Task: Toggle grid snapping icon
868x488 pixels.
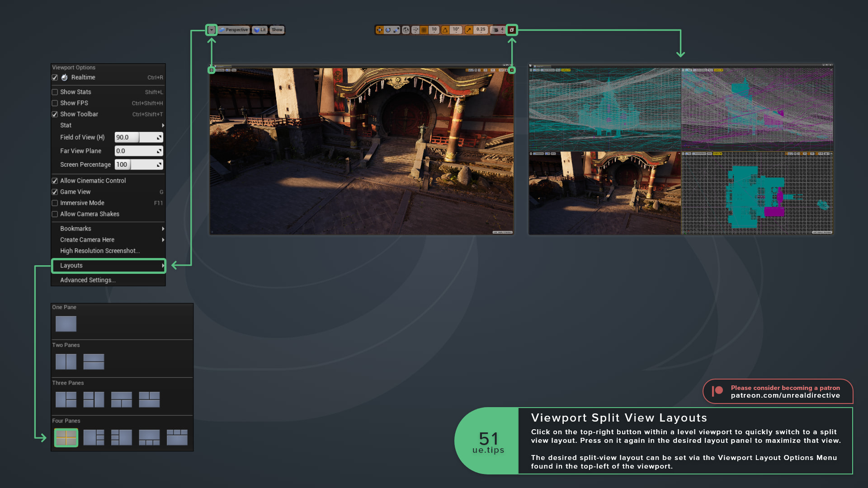Action: pyautogui.click(x=424, y=30)
